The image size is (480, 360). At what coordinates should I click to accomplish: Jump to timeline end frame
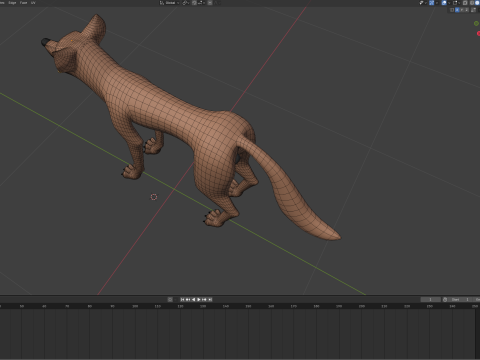pyautogui.click(x=210, y=299)
